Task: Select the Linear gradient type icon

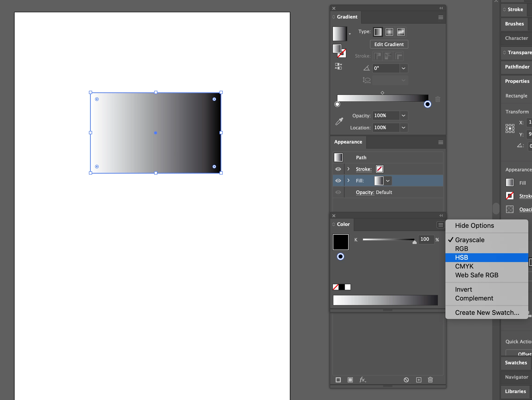Action: 378,32
